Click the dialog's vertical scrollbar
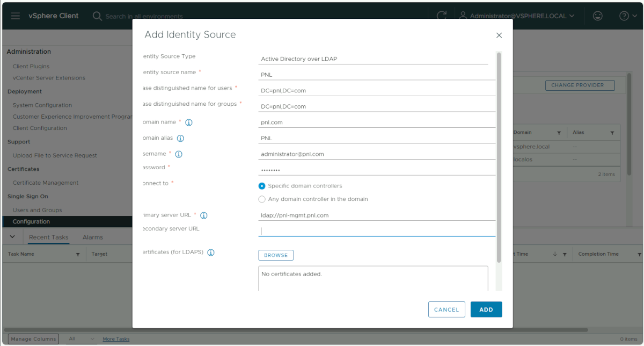The image size is (644, 346). coord(499,157)
